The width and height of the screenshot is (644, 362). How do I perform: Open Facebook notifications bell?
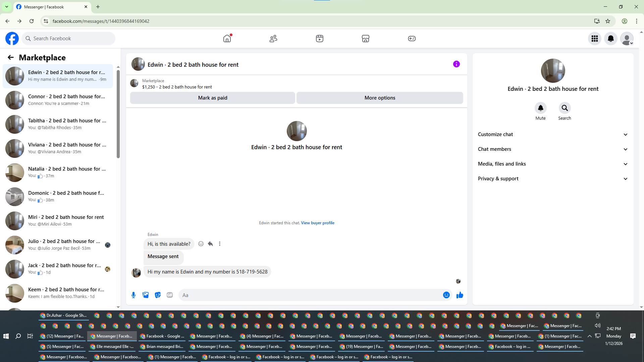click(610, 39)
